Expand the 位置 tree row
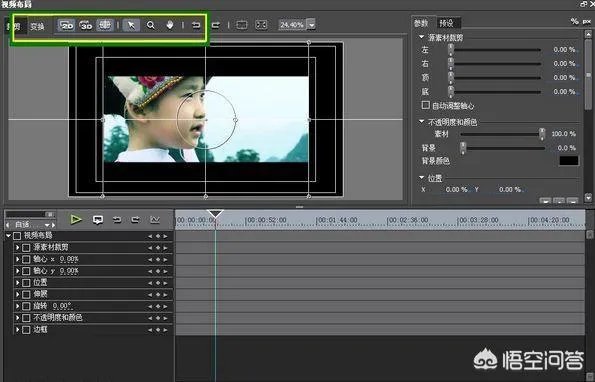595x382 pixels. coord(17,283)
